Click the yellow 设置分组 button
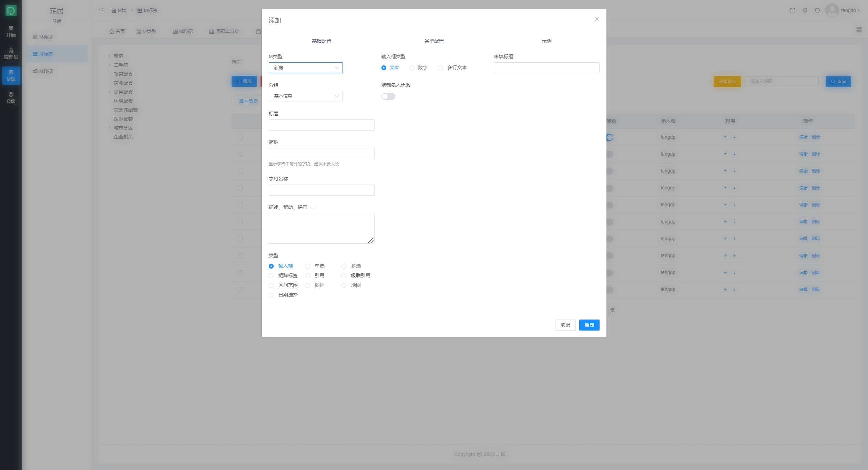This screenshot has width=868, height=470. tap(727, 82)
